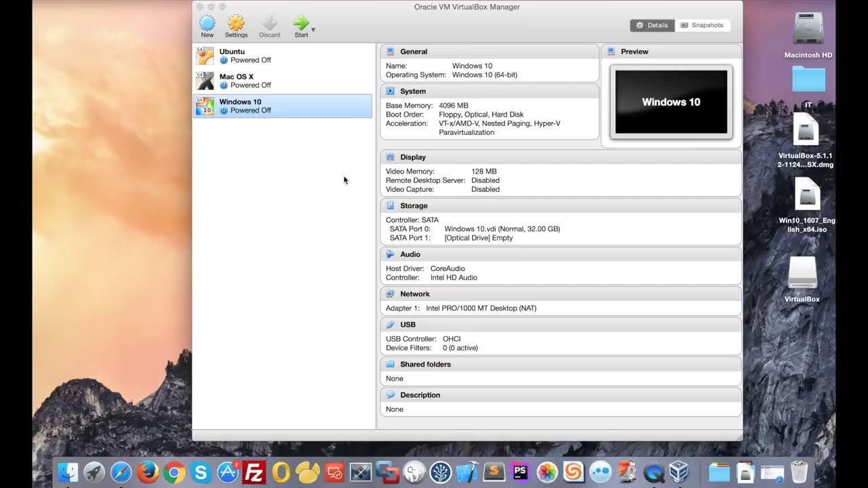
Task: Switch to the Snapshots view
Action: [702, 25]
